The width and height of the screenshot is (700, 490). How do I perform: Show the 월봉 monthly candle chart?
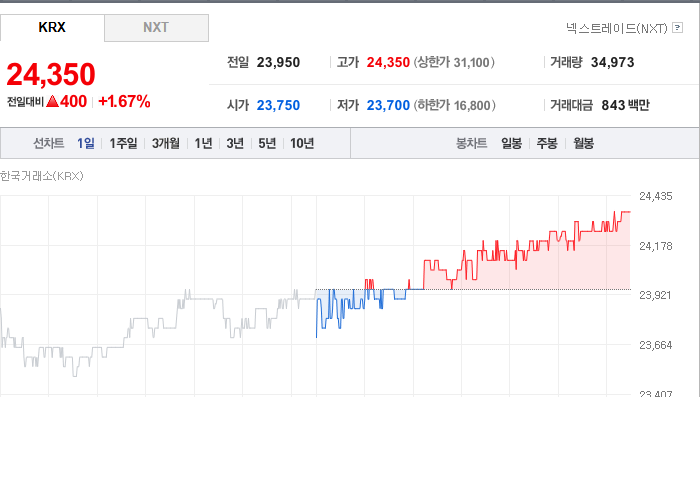click(x=583, y=143)
